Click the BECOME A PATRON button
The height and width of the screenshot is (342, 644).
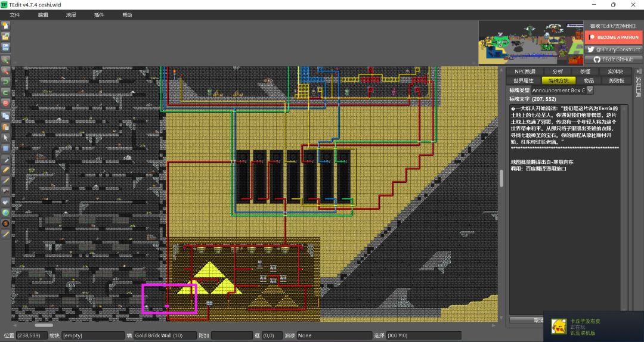pos(614,37)
